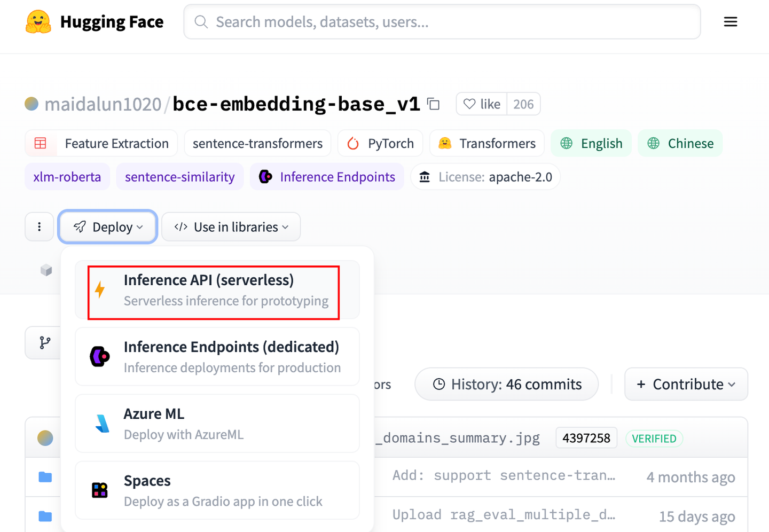This screenshot has width=769, height=532.
Task: Like the bce-embedding-base_v1 model
Action: [481, 104]
